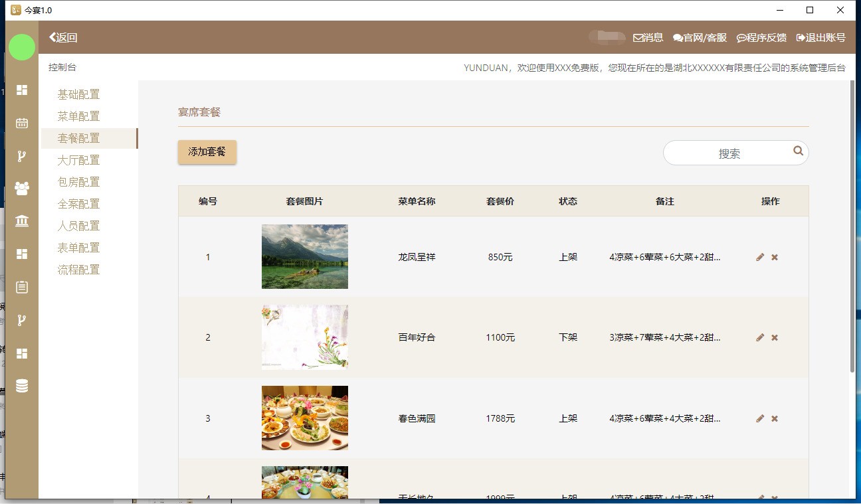This screenshot has height=504, width=861.
Task: Select the bank building icon in the sidebar
Action: [22, 221]
